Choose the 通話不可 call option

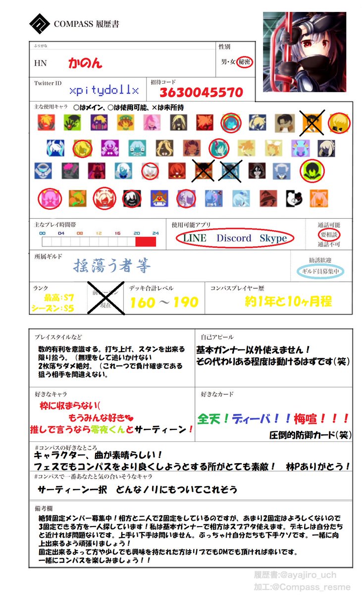click(329, 244)
